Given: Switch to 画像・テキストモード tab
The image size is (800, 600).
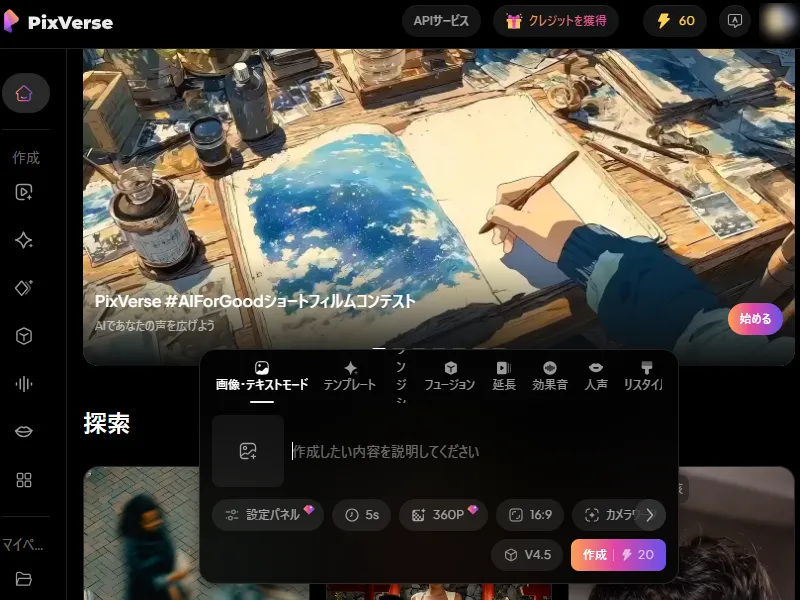Looking at the screenshot, I should 262,378.
